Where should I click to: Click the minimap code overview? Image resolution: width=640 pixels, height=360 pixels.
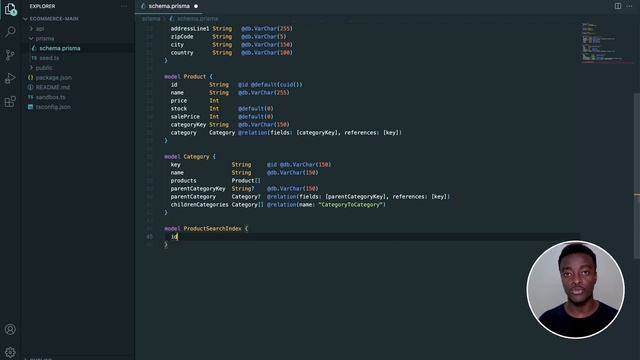tap(607, 43)
